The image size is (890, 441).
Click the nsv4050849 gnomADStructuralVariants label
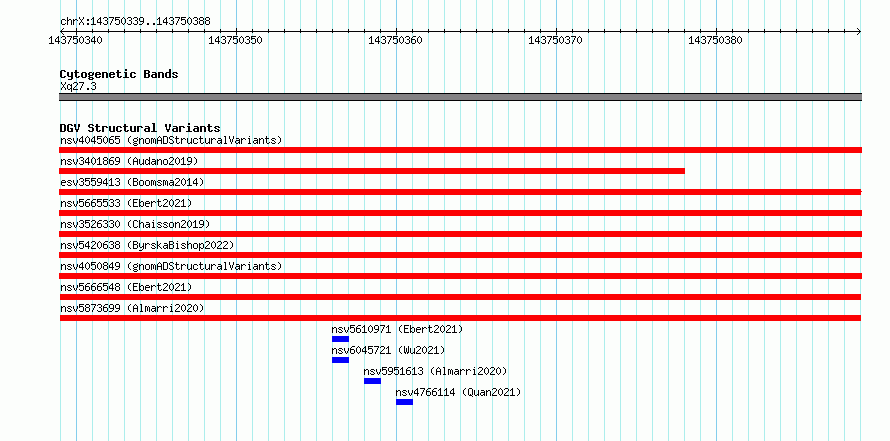pos(171,266)
